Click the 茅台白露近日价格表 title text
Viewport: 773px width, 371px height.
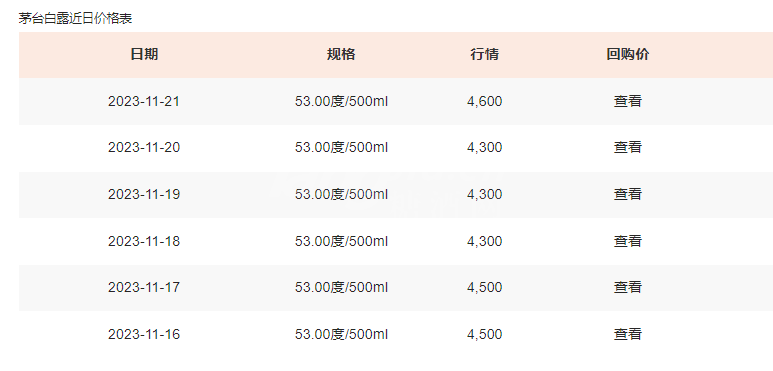tap(75, 19)
